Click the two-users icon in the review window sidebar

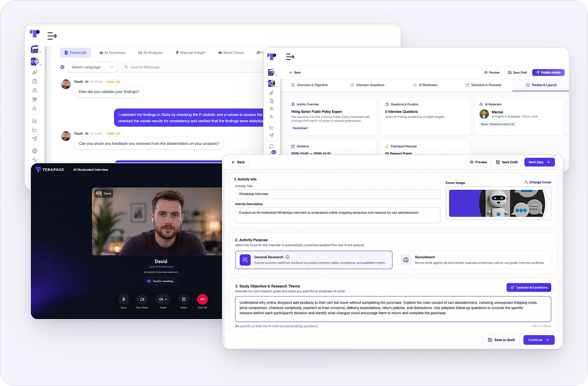pyautogui.click(x=271, y=109)
